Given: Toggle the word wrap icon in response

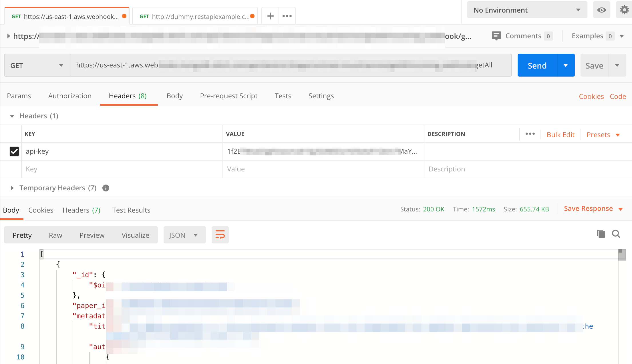Looking at the screenshot, I should pyautogui.click(x=220, y=235).
